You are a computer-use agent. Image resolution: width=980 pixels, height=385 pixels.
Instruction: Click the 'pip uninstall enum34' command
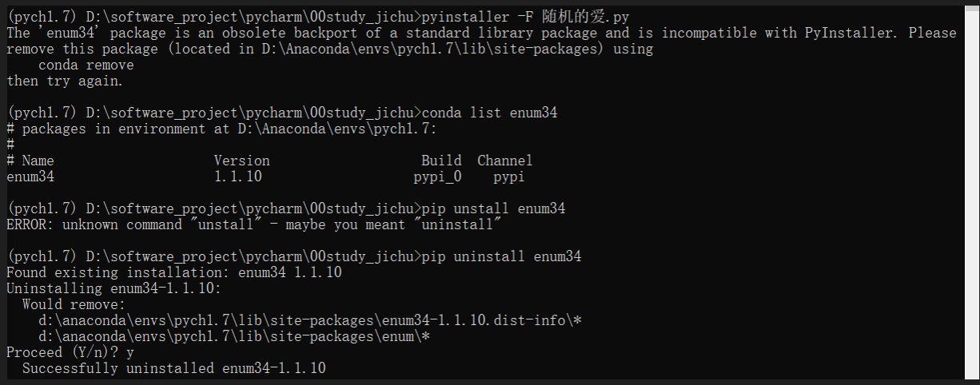tap(501, 256)
